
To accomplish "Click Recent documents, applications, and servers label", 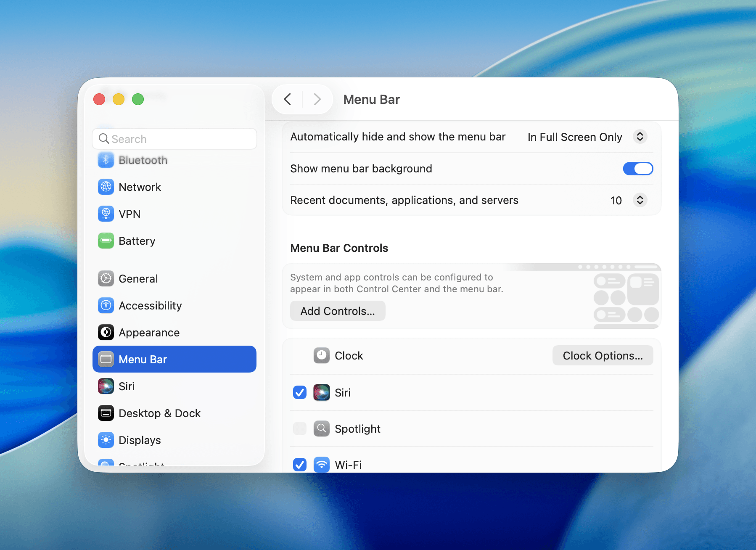I will pos(404,200).
